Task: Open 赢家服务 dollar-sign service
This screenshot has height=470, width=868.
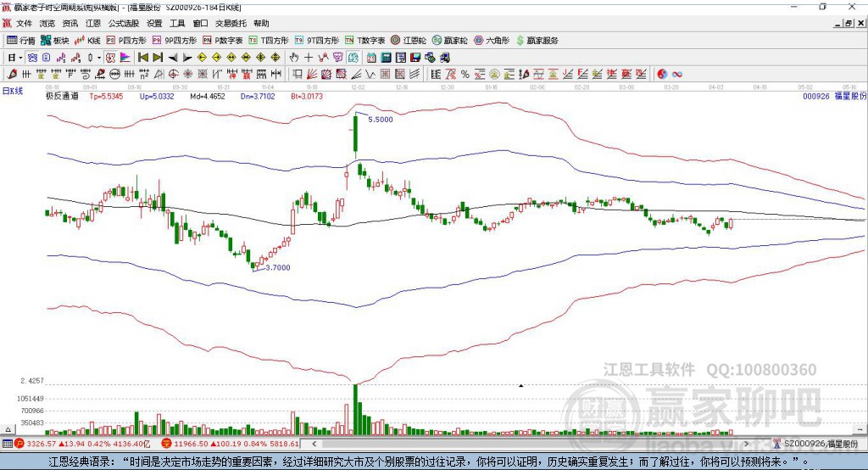Action: (537, 41)
